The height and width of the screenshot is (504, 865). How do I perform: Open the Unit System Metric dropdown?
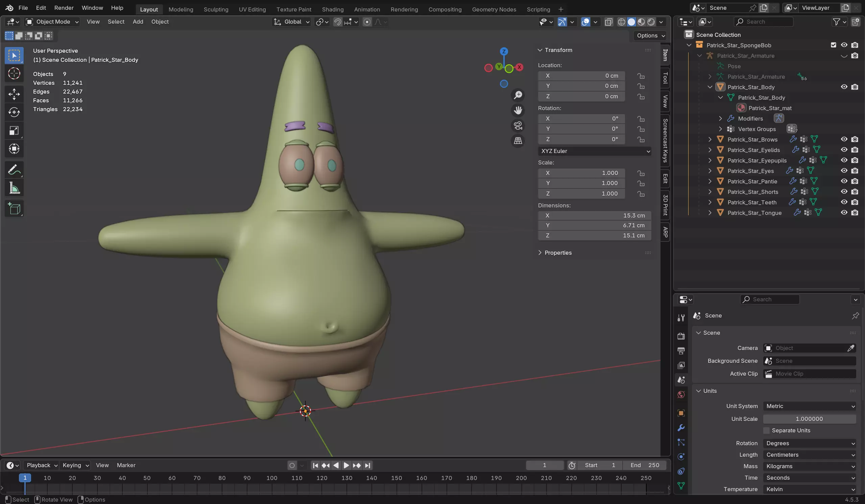[x=809, y=406]
